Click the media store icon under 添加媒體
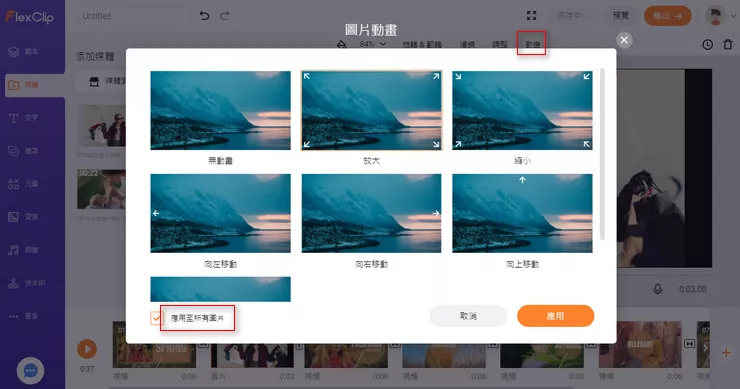740x389 pixels. pos(94,82)
